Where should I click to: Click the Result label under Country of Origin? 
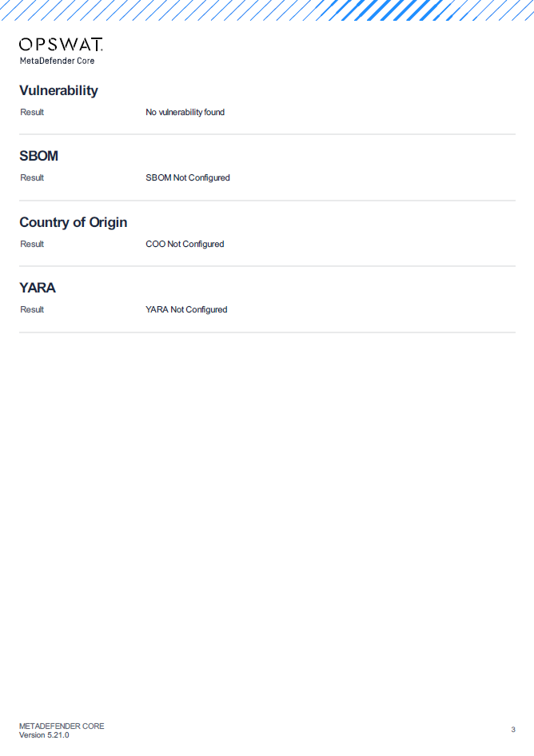[32, 244]
